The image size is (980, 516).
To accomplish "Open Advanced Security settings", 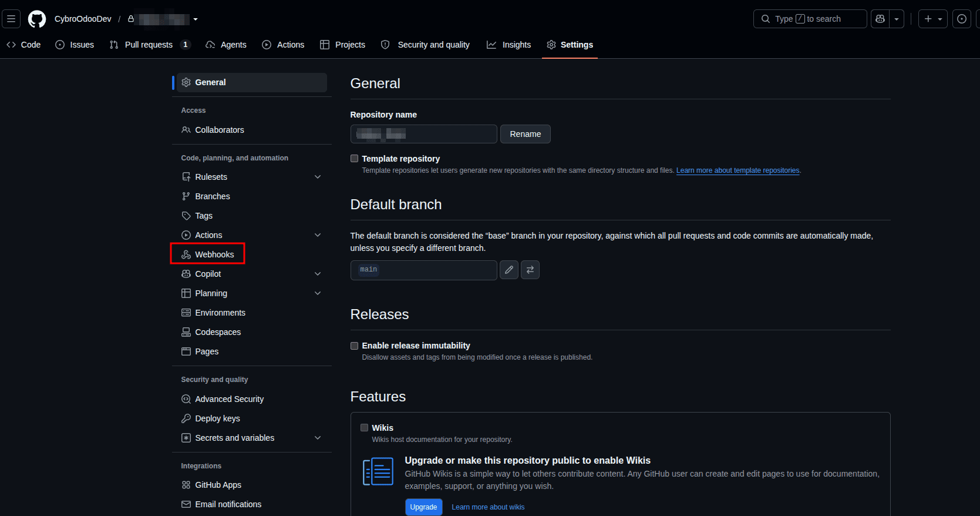I will [252, 399].
